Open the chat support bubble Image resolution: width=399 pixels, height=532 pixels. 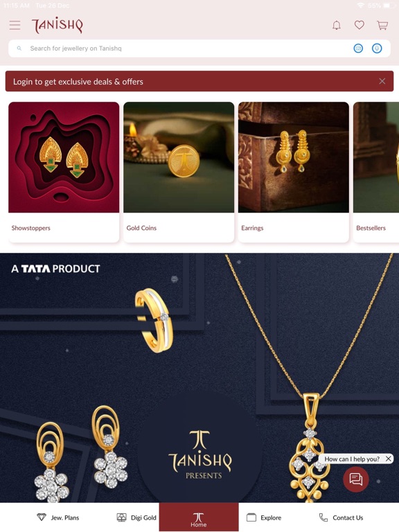[x=355, y=479]
